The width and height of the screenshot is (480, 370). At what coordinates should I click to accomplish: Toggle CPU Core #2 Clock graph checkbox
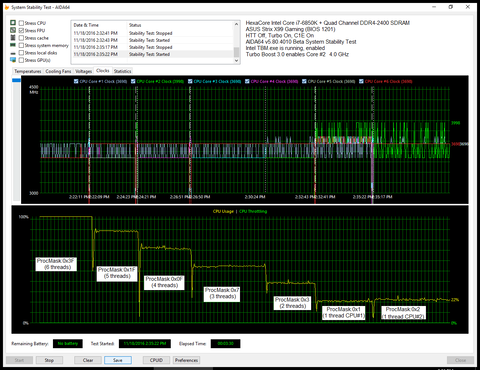tap(133, 81)
